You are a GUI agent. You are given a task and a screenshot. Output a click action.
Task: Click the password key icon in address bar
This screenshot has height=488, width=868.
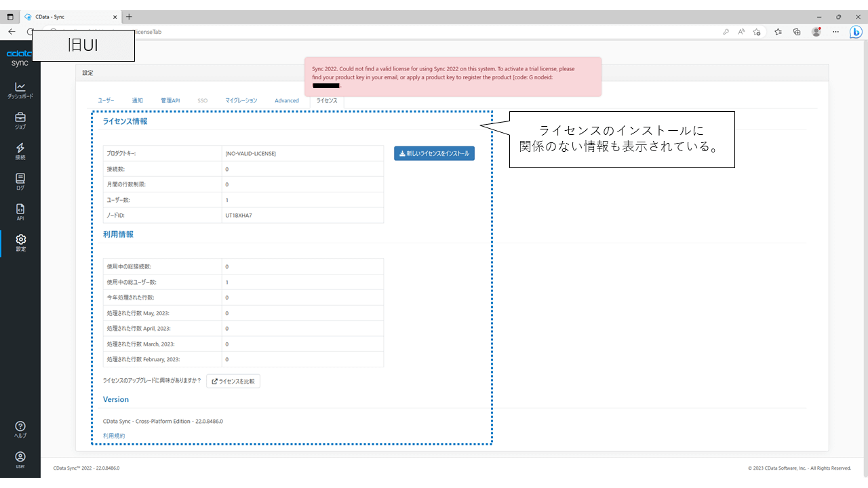pyautogui.click(x=726, y=32)
